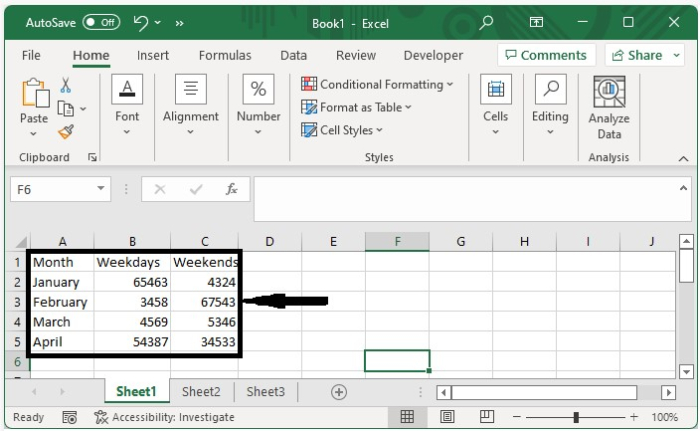The width and height of the screenshot is (700, 431).
Task: Switch to the Sheet2 tab
Action: (x=201, y=392)
